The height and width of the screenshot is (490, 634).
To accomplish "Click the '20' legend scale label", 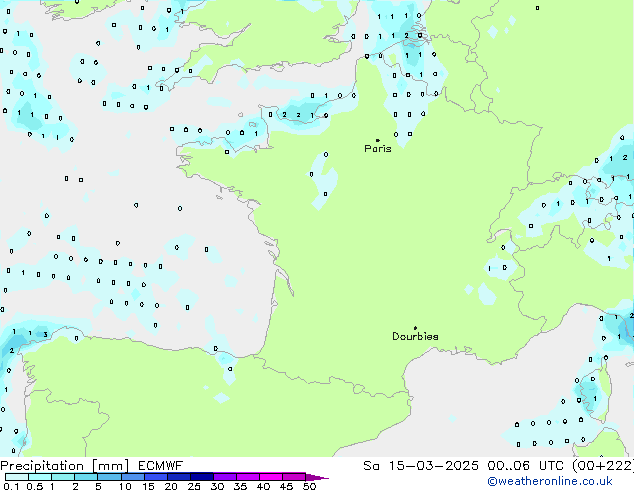I will (171, 486).
